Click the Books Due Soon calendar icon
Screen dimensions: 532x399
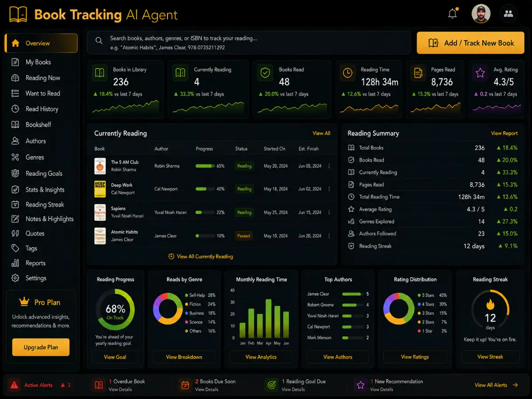click(184, 385)
